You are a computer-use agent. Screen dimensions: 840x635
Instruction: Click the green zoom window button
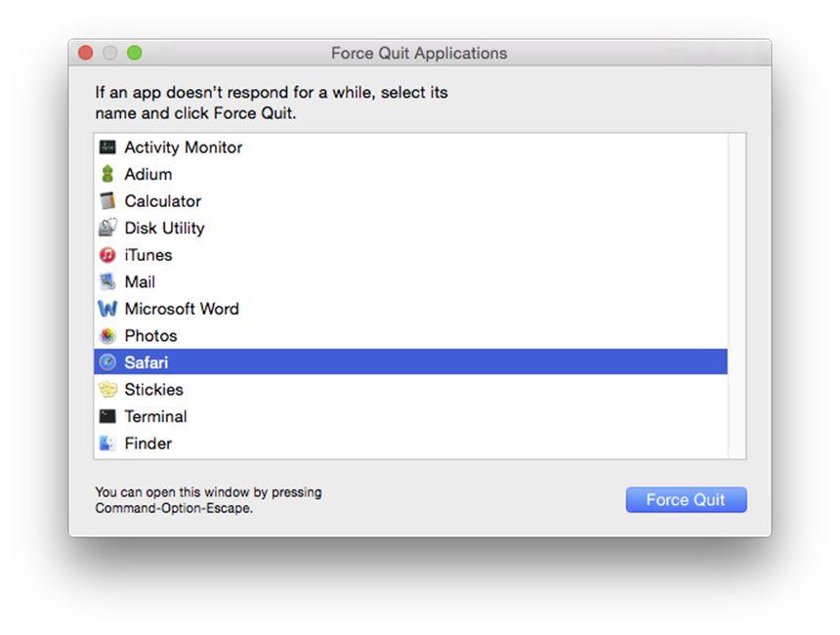135,53
